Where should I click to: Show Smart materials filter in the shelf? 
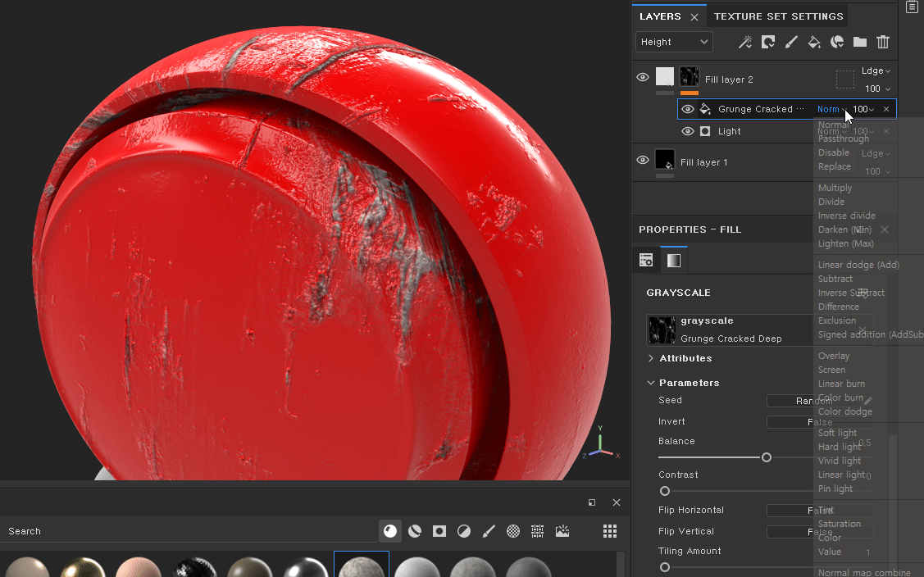pos(415,531)
